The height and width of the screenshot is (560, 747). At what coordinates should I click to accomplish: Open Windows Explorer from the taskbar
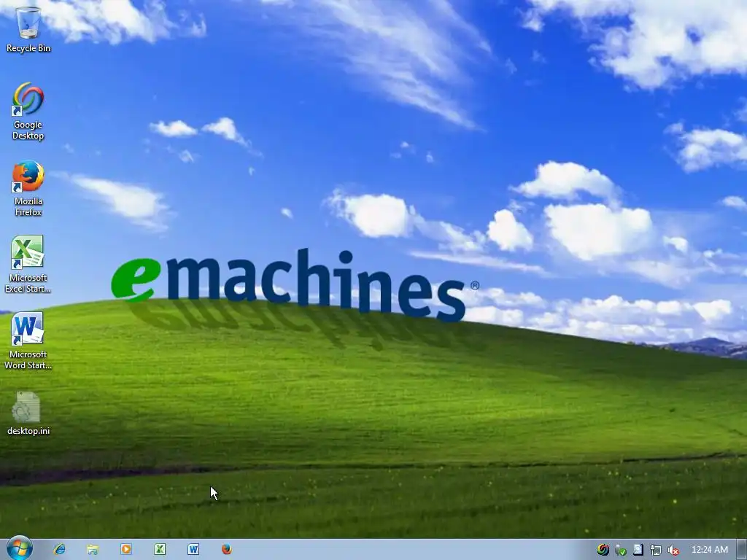point(93,550)
